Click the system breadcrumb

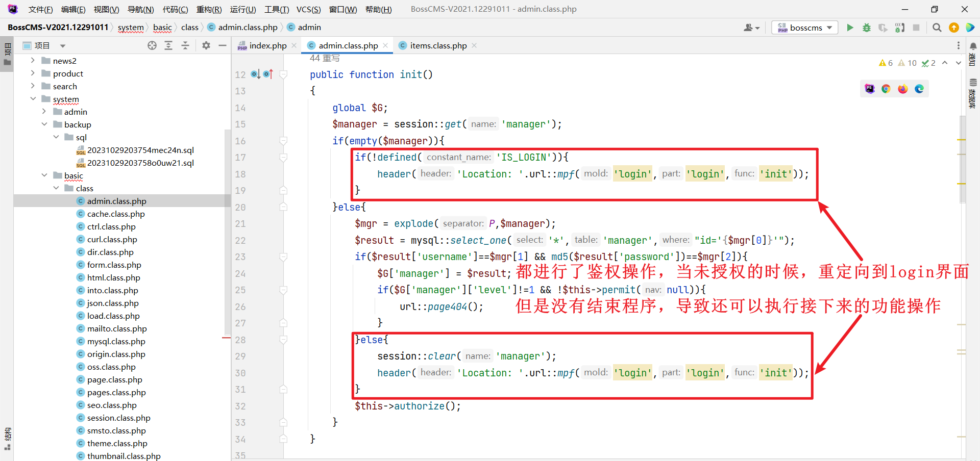131,28
